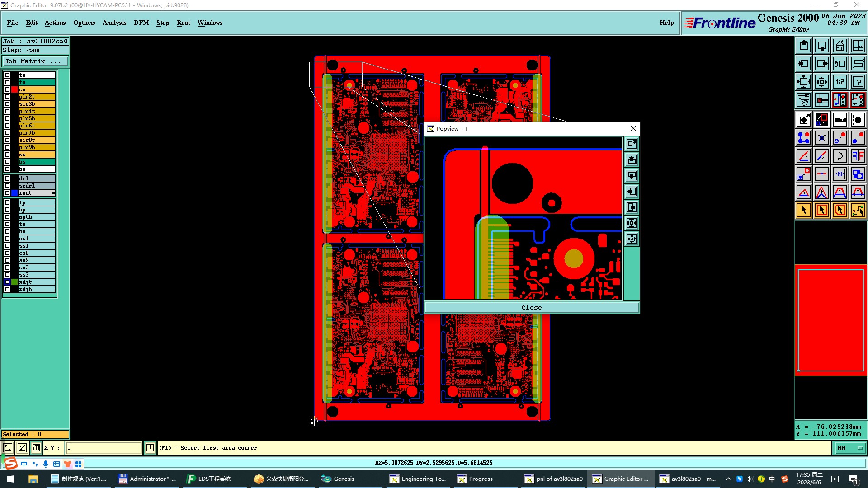Viewport: 868px width, 488px height.
Task: Select the arrow pointer selection tool
Action: [x=803, y=210]
